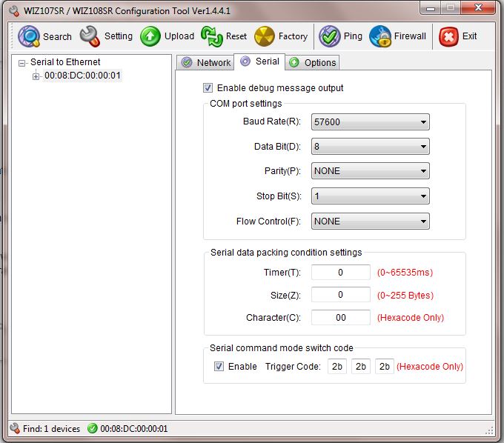
Task: Toggle the trigger code Enable checkbox
Action: 219,366
